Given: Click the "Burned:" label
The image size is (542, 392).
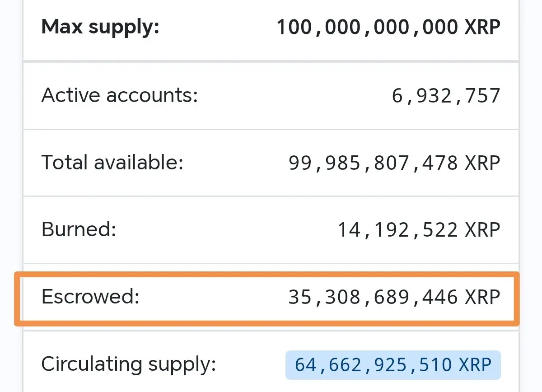Looking at the screenshot, I should (x=79, y=229).
